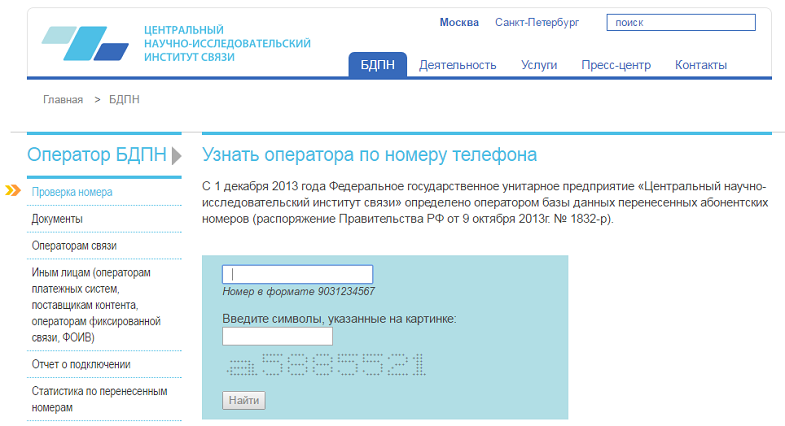Open the Пресс-центр menu item
785x426 pixels.
tap(616, 65)
